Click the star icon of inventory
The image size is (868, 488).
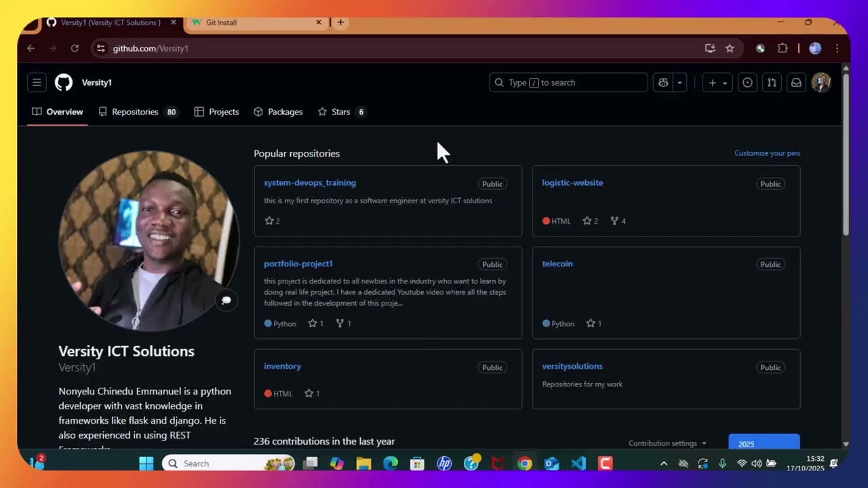309,393
